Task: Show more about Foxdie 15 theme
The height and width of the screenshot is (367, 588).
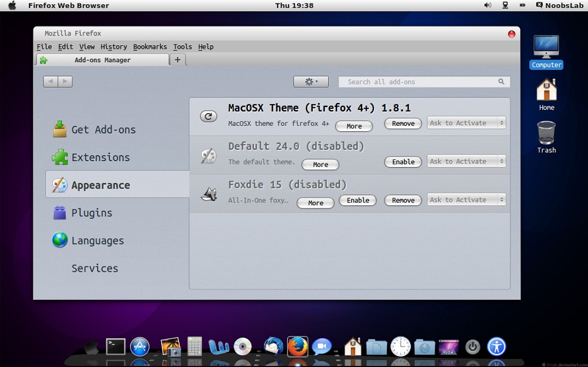Action: (315, 203)
